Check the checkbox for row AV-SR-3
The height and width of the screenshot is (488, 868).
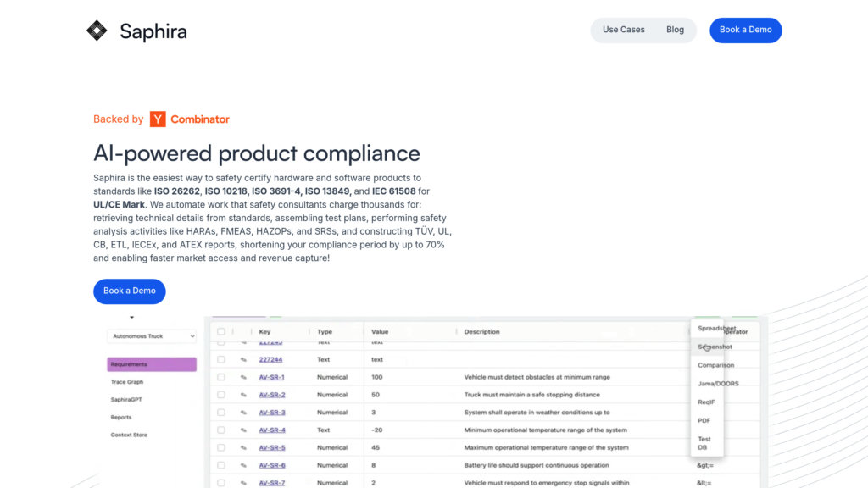221,413
